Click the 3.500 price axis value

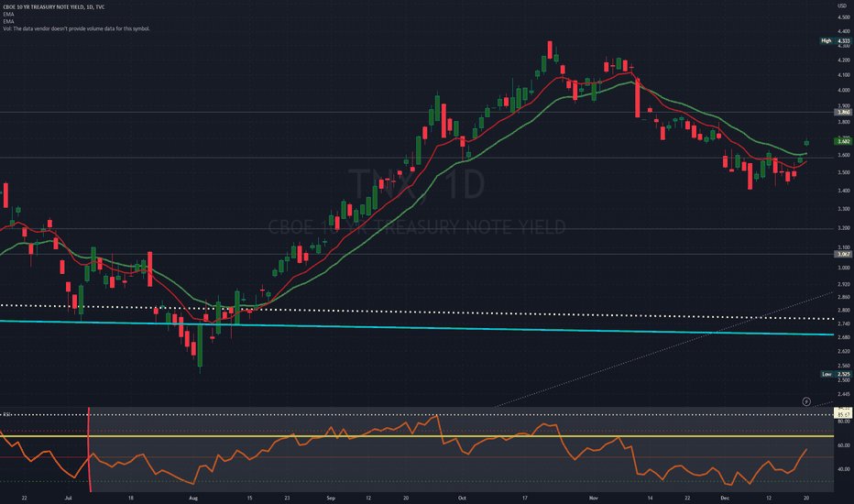point(844,172)
